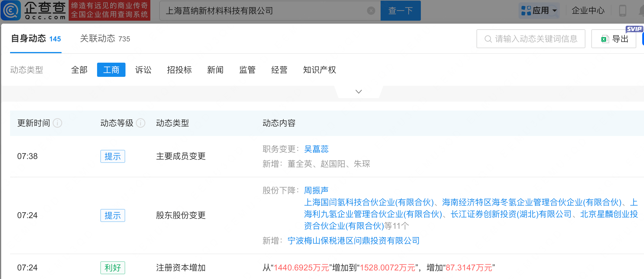644x279 pixels.
Task: Select the 诉讼 filter option
Action: point(143,70)
